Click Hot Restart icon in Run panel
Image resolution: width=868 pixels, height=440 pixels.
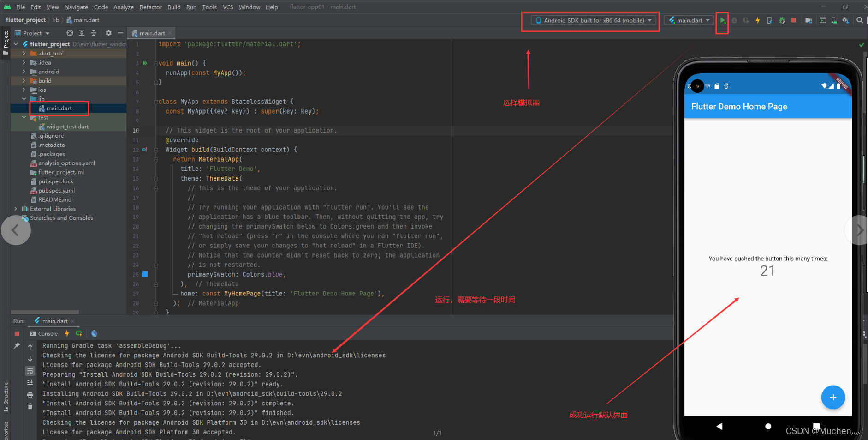(79, 334)
